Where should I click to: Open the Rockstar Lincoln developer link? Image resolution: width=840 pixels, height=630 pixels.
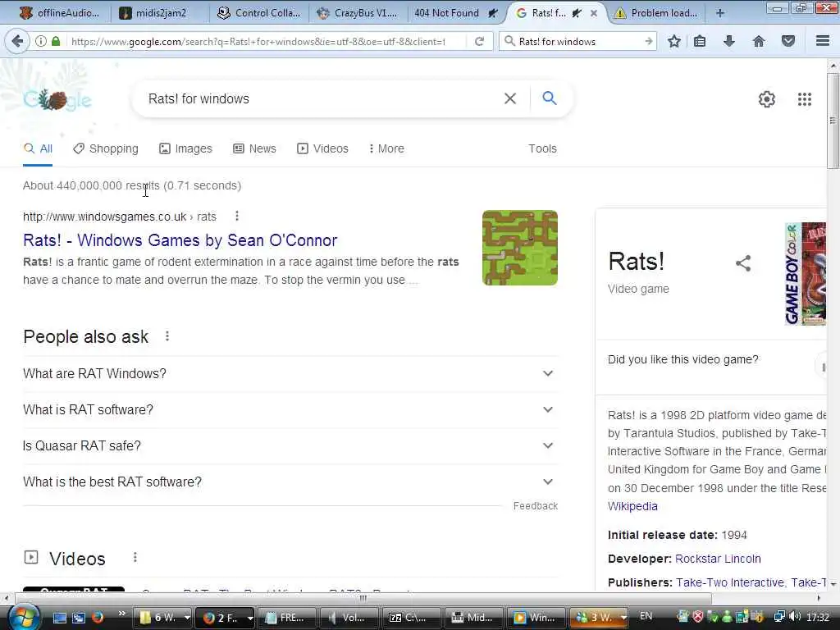tap(718, 559)
